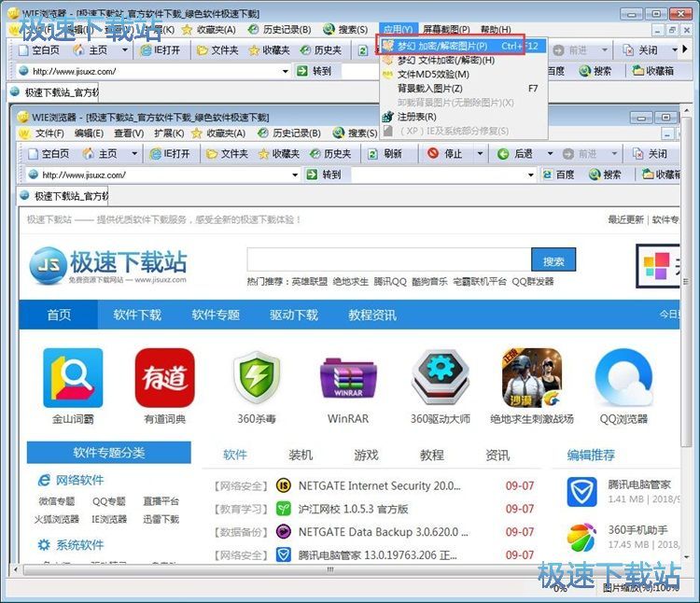Switch to 装机 tab in software list
The height and width of the screenshot is (603, 700).
click(301, 455)
